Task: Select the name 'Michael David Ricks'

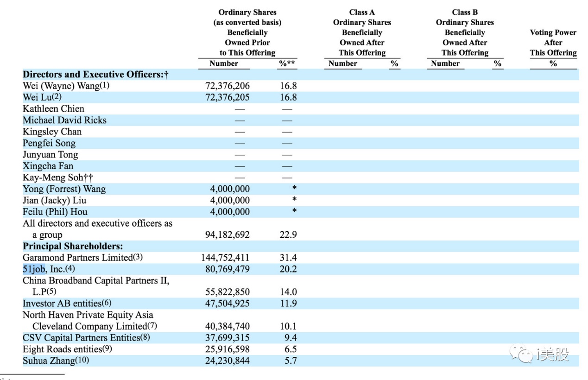Action: click(x=64, y=120)
